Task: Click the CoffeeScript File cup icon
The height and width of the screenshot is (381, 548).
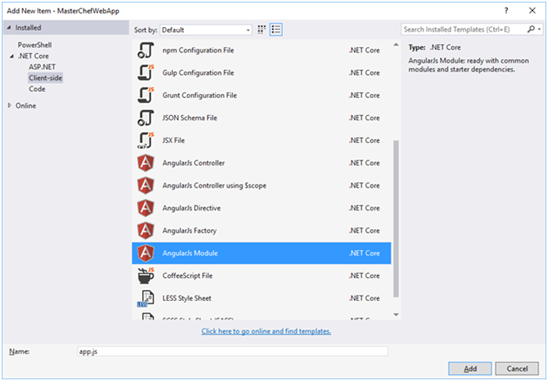Action: tap(145, 275)
